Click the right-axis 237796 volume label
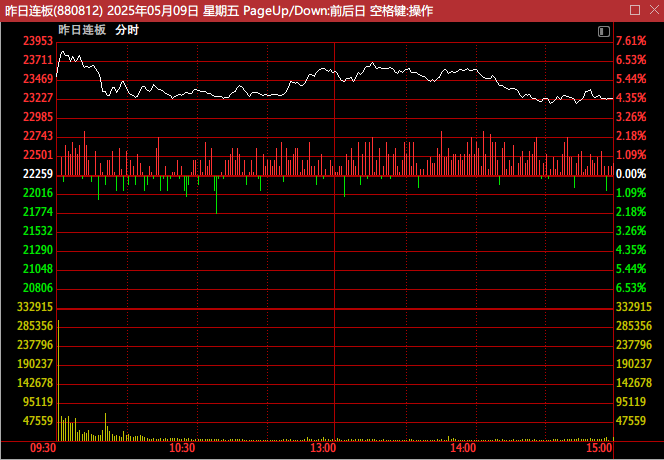The image size is (664, 460). coord(634,345)
